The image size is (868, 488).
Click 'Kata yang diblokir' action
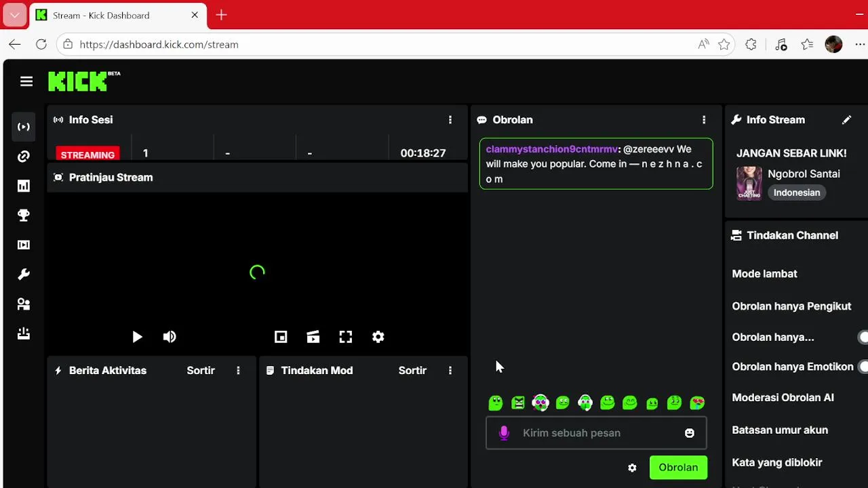777,463
